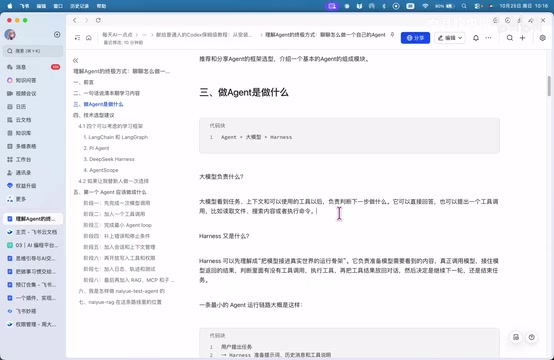554x360 pixels.
Task: Click the plus icon to create a new document
Action: pos(522,38)
